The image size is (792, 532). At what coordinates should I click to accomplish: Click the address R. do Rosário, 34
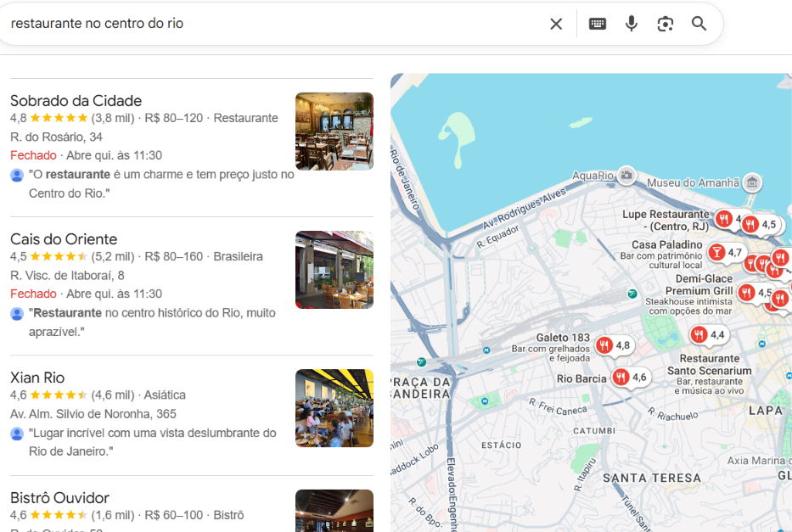coord(56,137)
